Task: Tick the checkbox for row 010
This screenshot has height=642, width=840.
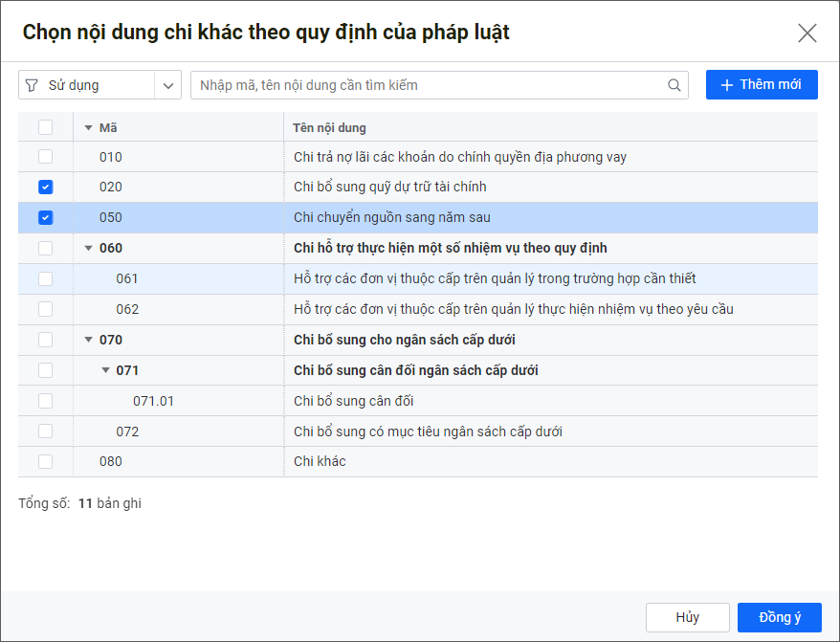Action: tap(46, 157)
